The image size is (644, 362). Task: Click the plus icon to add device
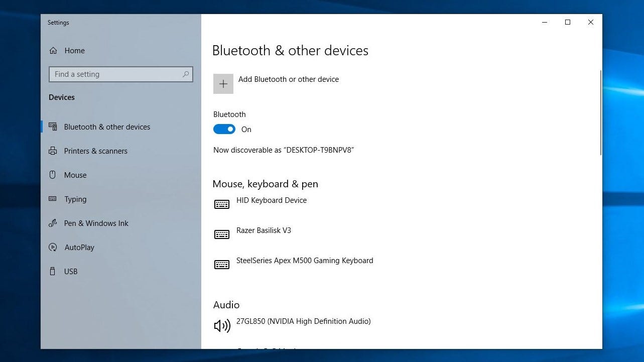coord(223,84)
